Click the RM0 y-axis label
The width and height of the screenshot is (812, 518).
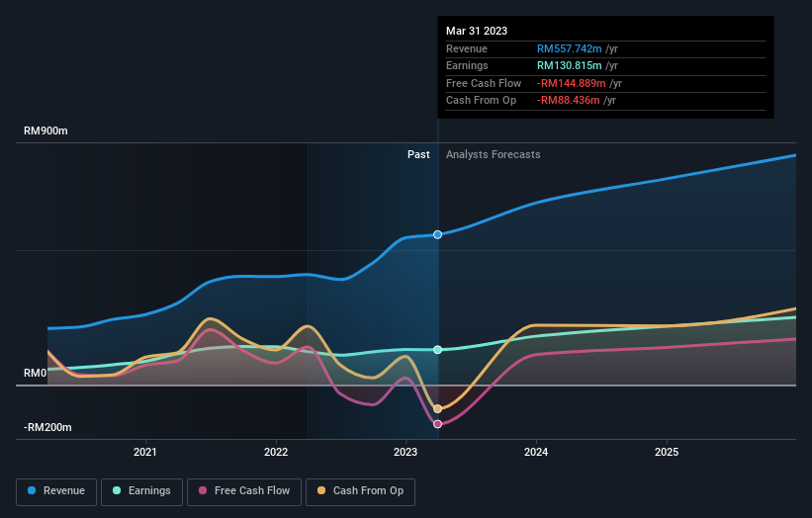(36, 373)
